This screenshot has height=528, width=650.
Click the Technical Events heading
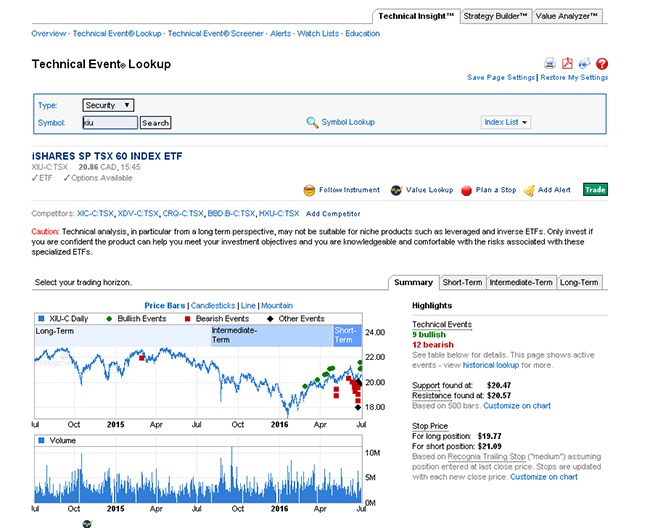442,325
